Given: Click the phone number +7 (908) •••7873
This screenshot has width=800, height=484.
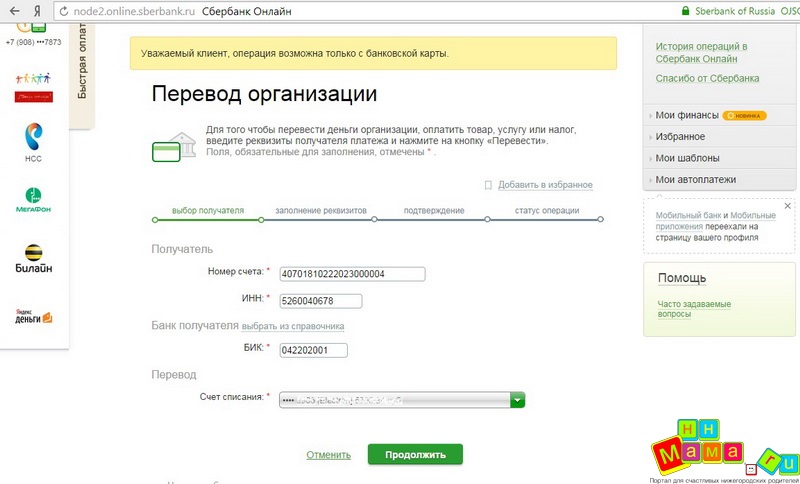Looking at the screenshot, I should click(x=33, y=42).
